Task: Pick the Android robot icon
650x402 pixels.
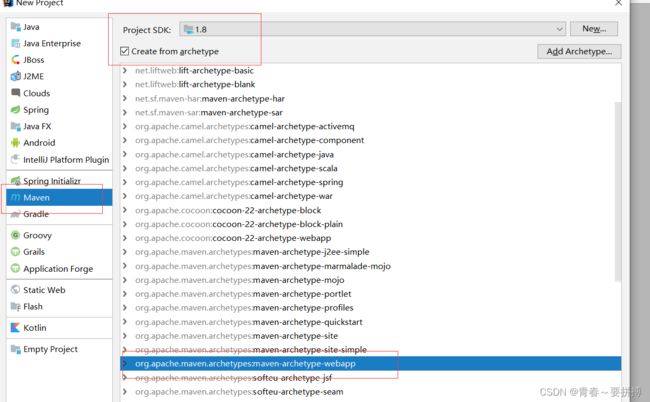Action: 16,143
